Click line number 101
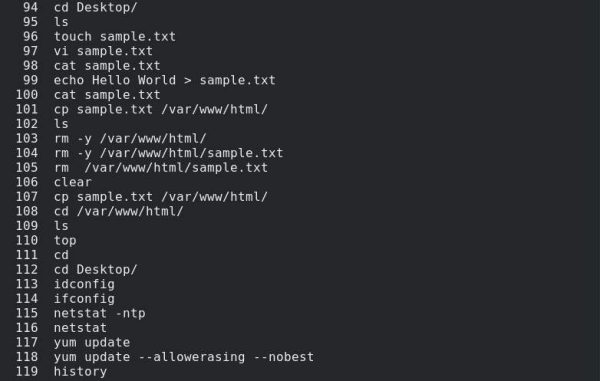Viewport: 600px width, 381px height. pyautogui.click(x=27, y=109)
